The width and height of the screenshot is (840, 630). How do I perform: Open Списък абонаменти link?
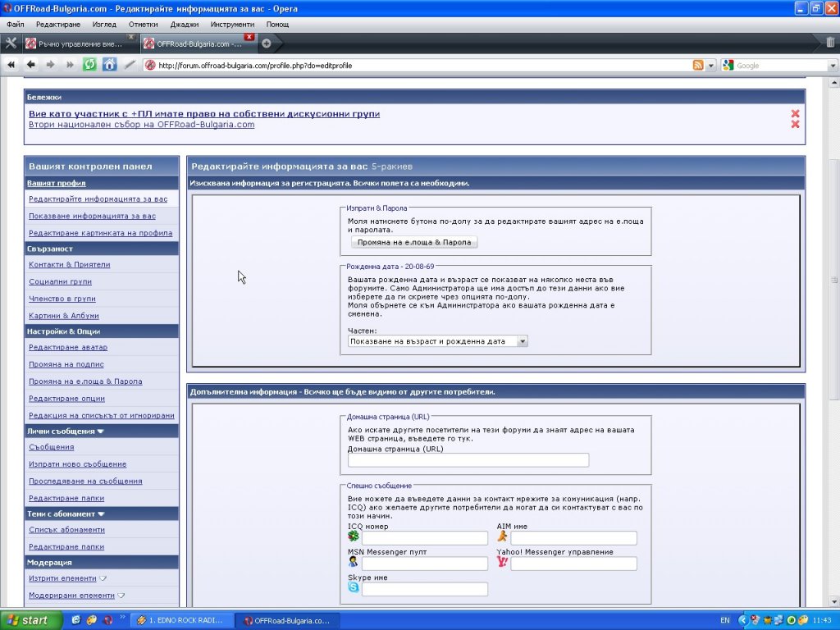67,530
